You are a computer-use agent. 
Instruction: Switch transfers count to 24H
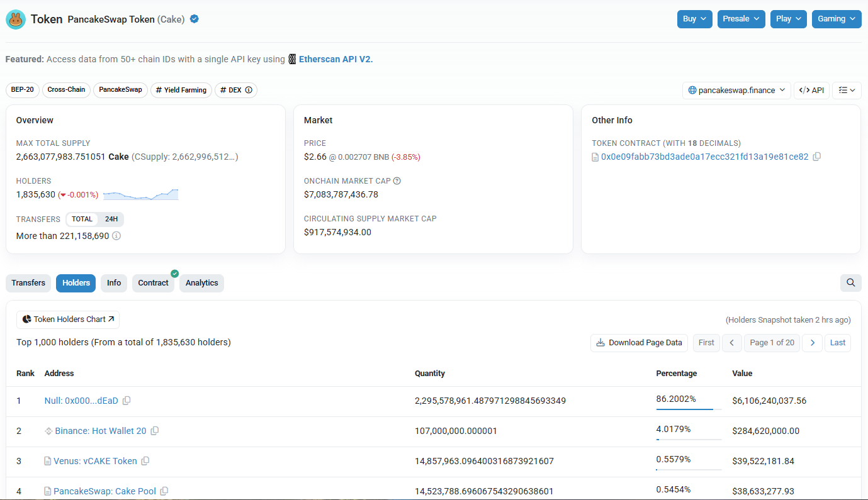click(111, 219)
